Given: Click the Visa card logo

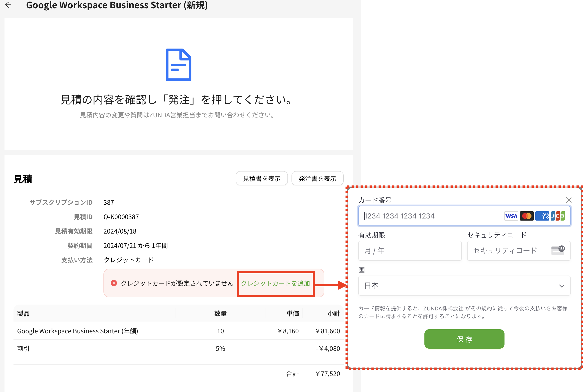Looking at the screenshot, I should tap(511, 216).
